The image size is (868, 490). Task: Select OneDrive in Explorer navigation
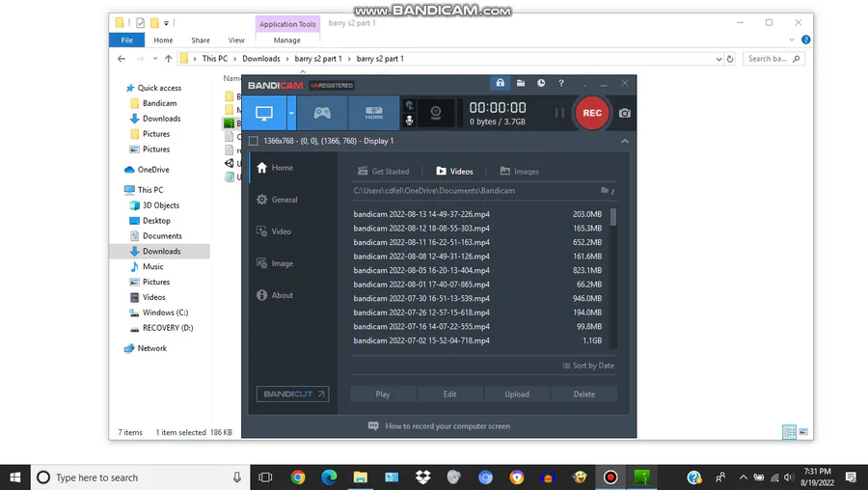coord(148,170)
